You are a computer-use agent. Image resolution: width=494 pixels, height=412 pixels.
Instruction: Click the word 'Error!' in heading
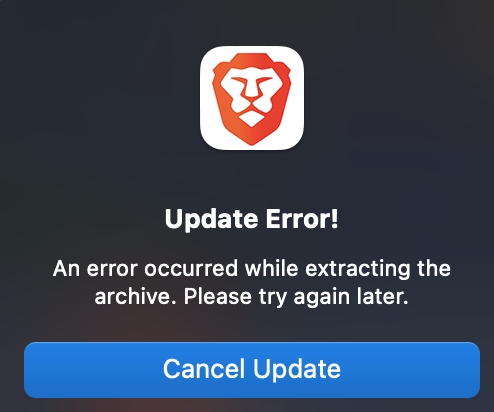point(302,219)
